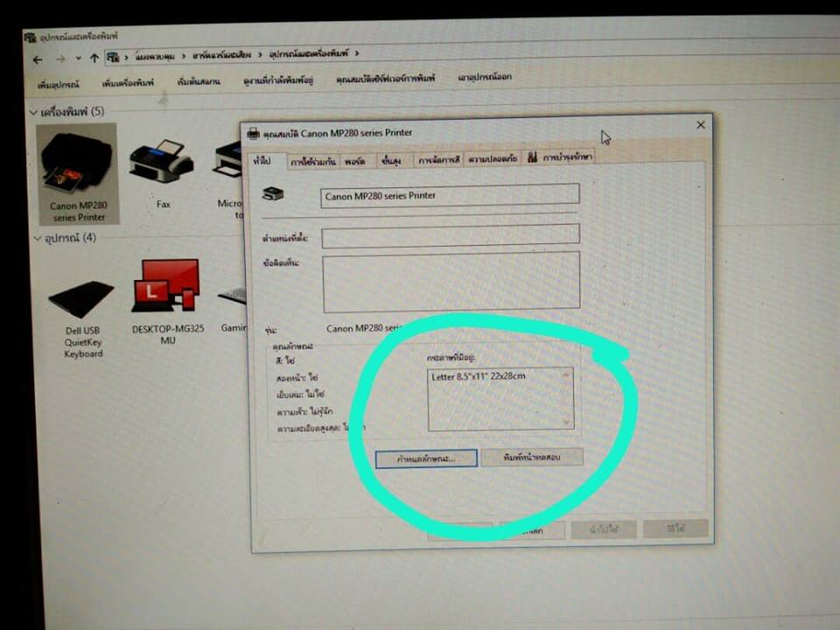Expand chevron after ฮาร์ดแวร์และเสียง breadcrumb
The image size is (840, 630).
[260, 54]
